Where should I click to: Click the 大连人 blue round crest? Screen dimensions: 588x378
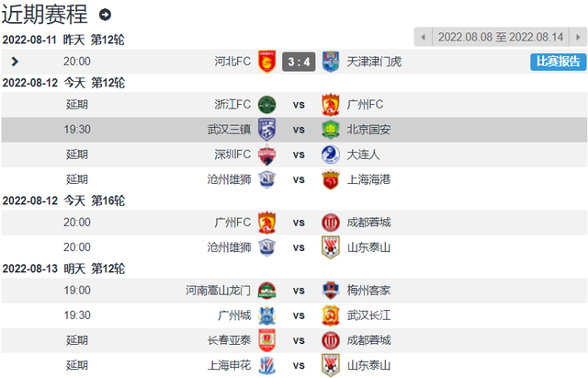331,155
